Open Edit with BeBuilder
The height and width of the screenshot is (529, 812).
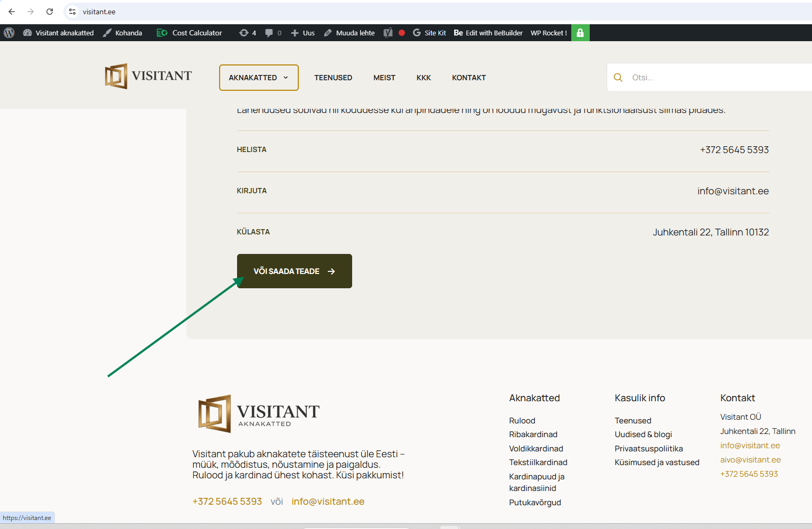488,33
